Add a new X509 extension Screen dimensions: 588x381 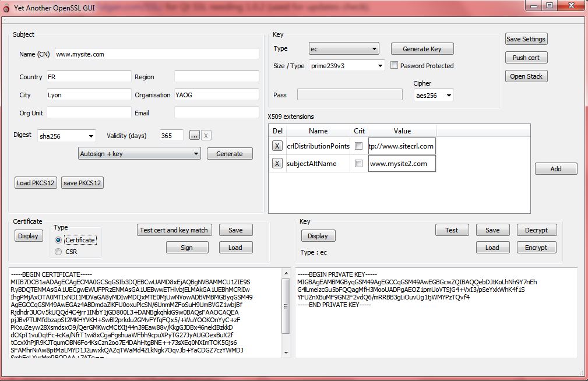pos(555,168)
